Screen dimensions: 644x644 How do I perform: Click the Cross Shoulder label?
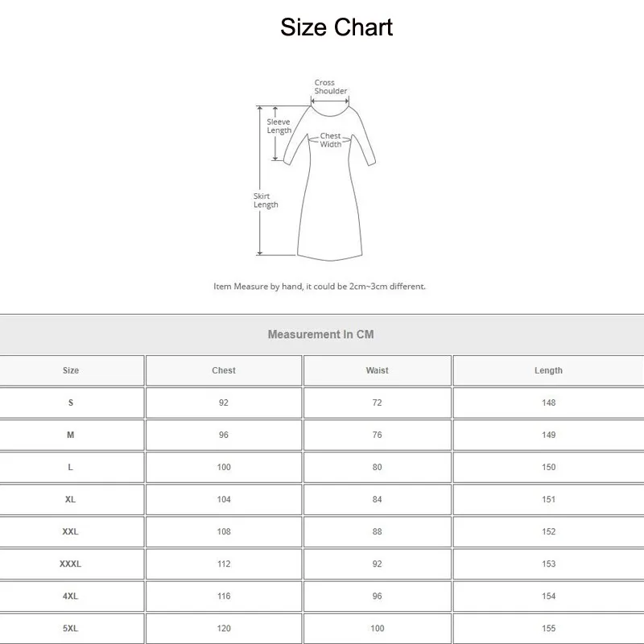330,87
